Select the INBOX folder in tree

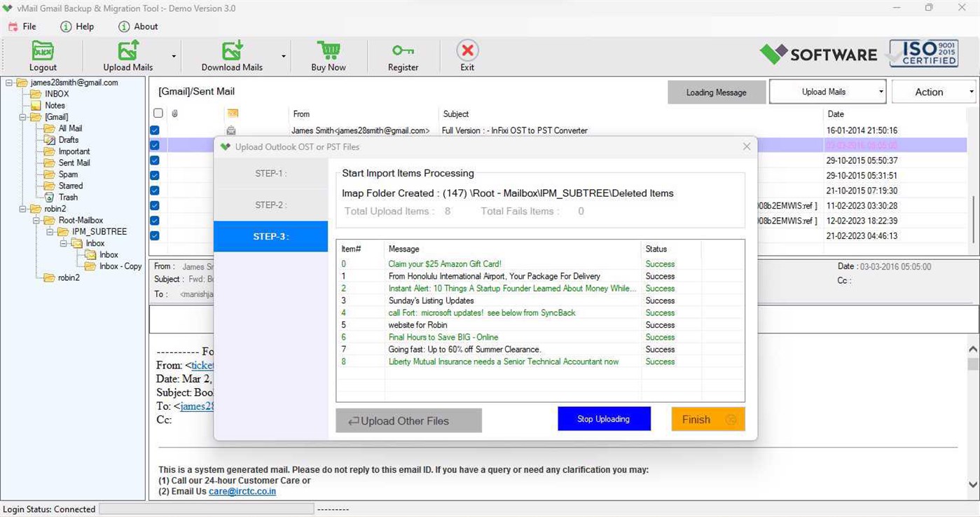[57, 94]
